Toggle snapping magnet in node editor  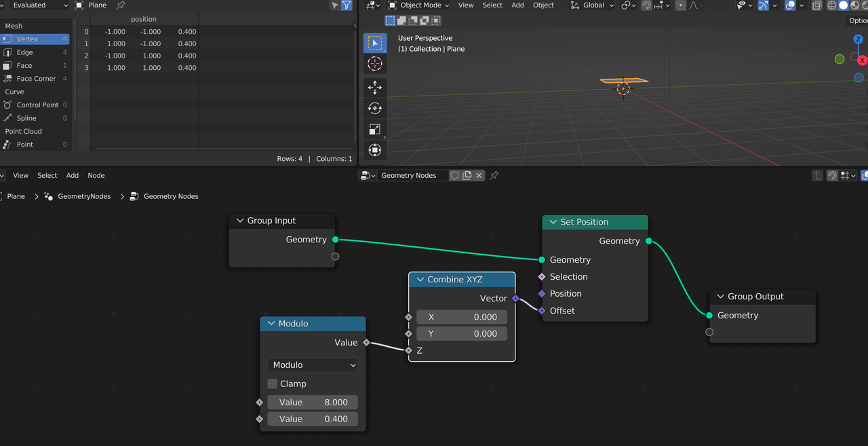click(x=832, y=175)
